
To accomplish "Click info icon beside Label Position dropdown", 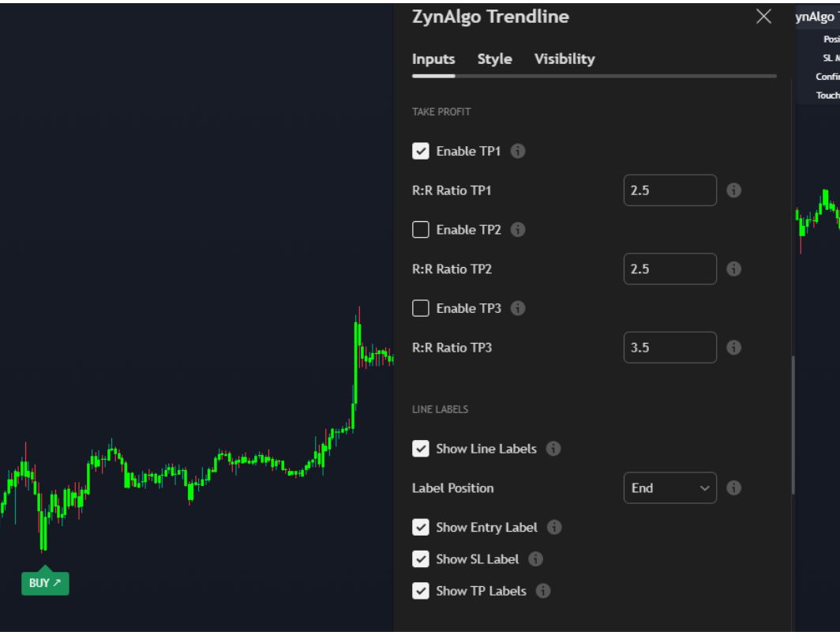I will click(x=733, y=488).
